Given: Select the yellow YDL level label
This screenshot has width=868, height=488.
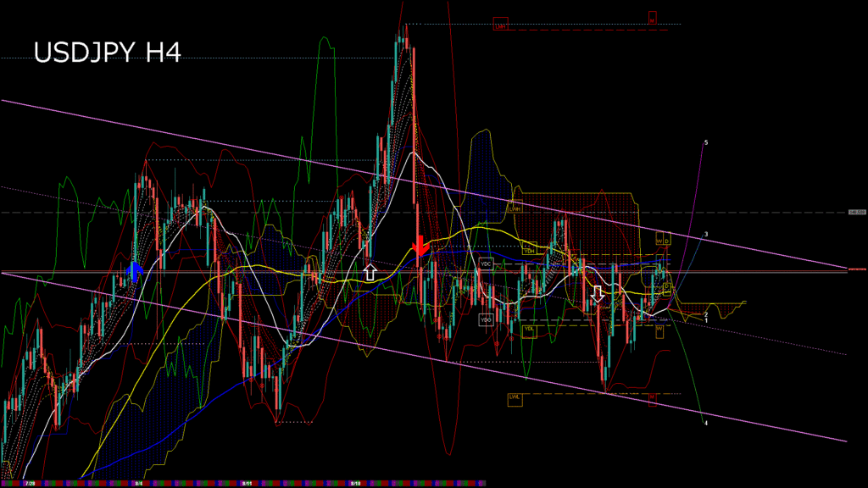Looking at the screenshot, I should click(x=529, y=330).
